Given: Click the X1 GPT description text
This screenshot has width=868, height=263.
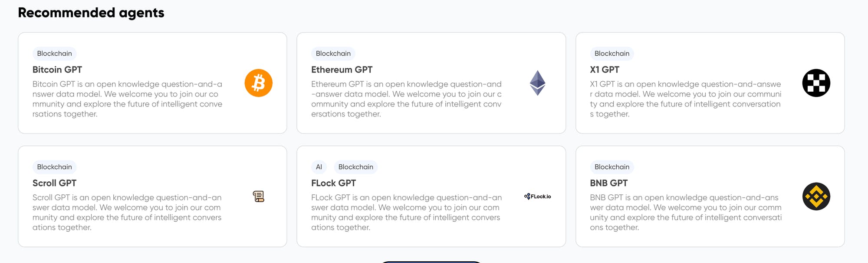Looking at the screenshot, I should click(685, 99).
